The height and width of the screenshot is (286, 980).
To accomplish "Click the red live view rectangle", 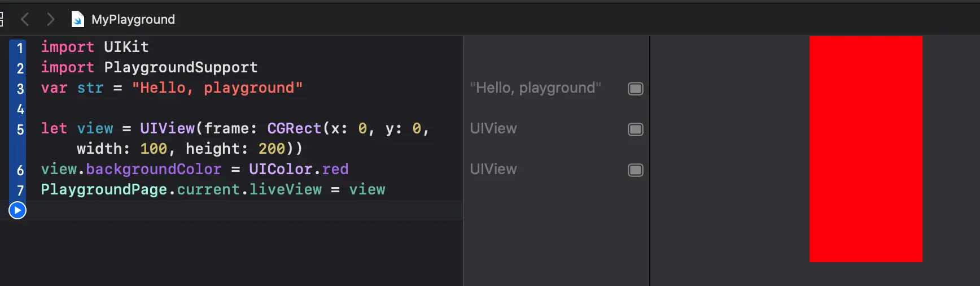I will 865,149.
